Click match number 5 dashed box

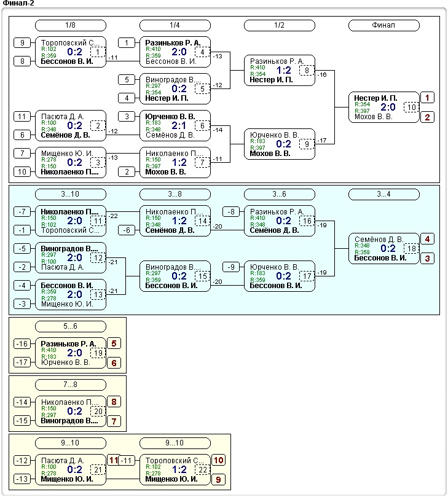click(202, 88)
